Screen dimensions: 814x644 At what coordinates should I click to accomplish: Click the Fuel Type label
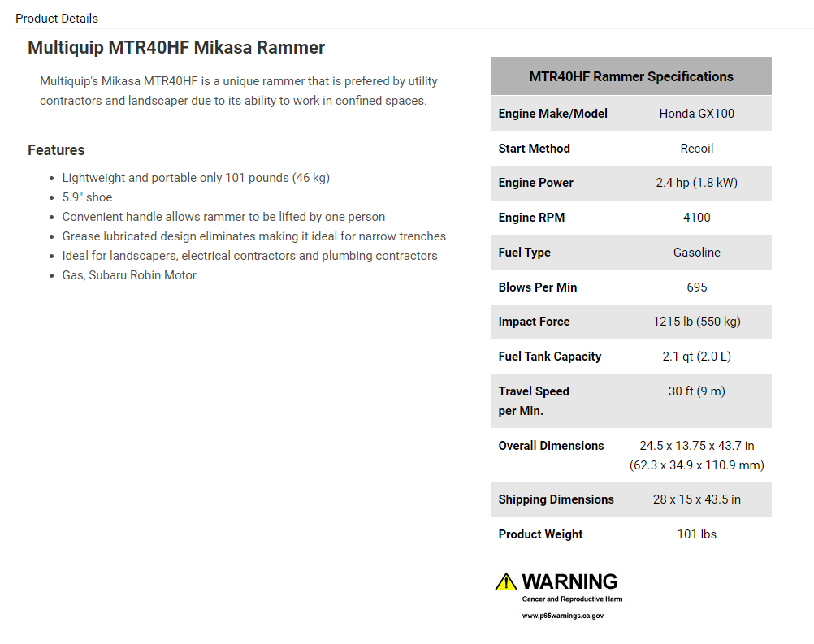pyautogui.click(x=524, y=253)
